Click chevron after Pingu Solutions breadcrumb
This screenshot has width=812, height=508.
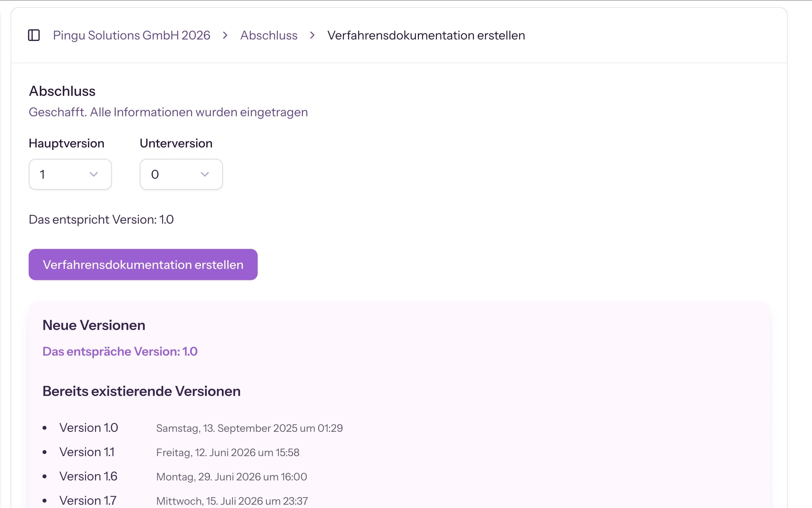pos(225,35)
